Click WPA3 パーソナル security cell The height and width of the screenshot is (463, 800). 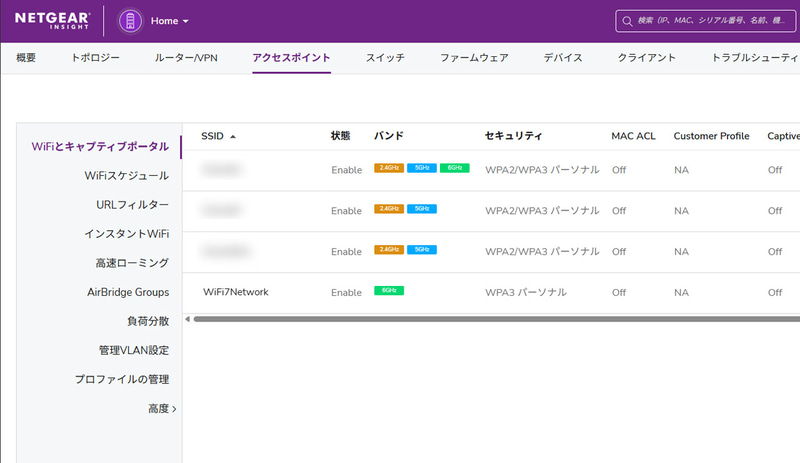[526, 293]
